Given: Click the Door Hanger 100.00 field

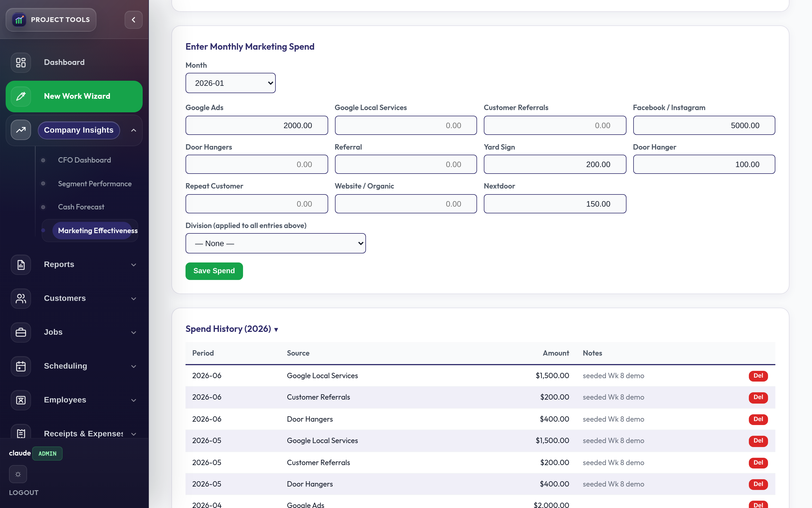Looking at the screenshot, I should [704, 164].
